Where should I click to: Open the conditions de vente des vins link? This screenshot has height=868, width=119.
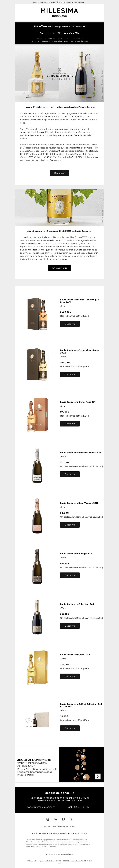(59, 833)
